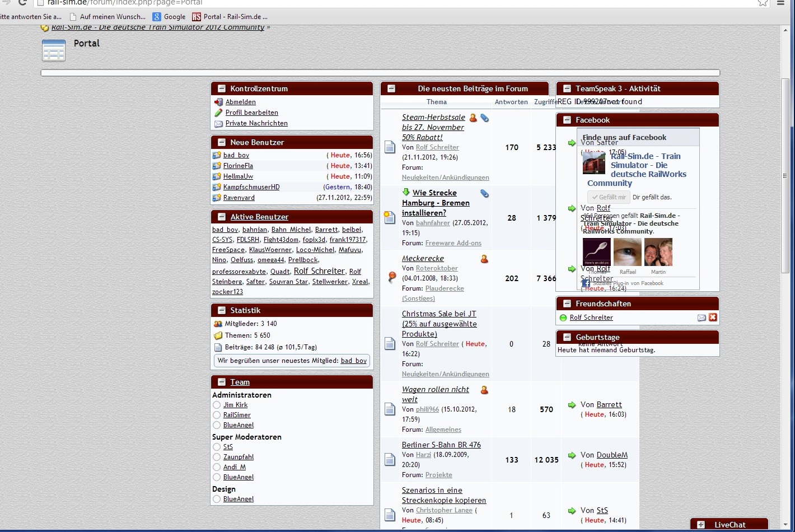
Task: Click the Facebook 'Gefällt mir' button
Action: (x=609, y=197)
